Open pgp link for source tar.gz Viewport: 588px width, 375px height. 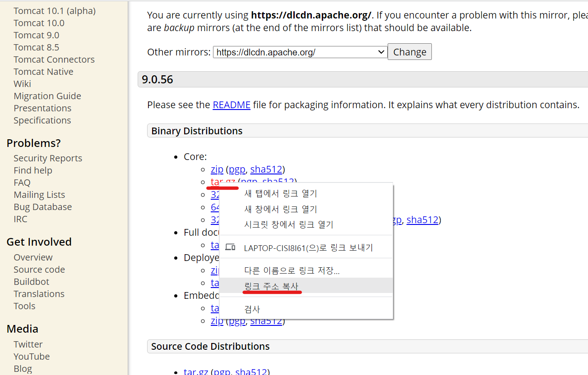pos(222,372)
